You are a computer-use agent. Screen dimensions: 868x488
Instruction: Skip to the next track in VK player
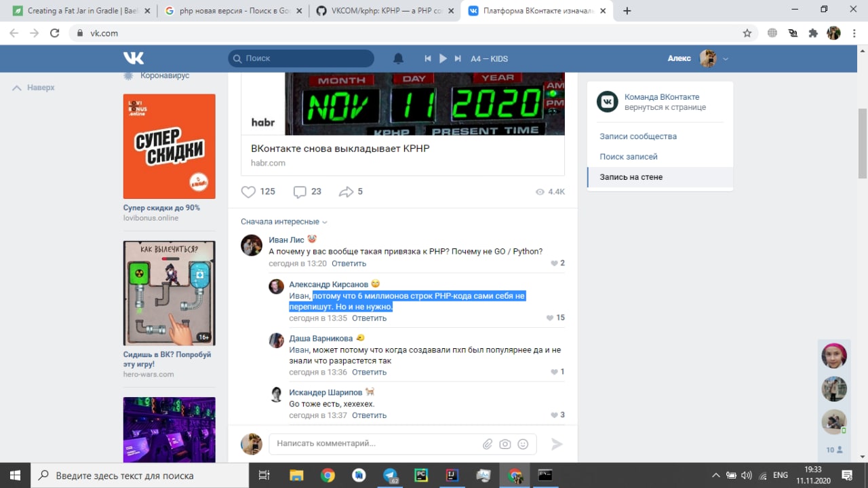(458, 58)
